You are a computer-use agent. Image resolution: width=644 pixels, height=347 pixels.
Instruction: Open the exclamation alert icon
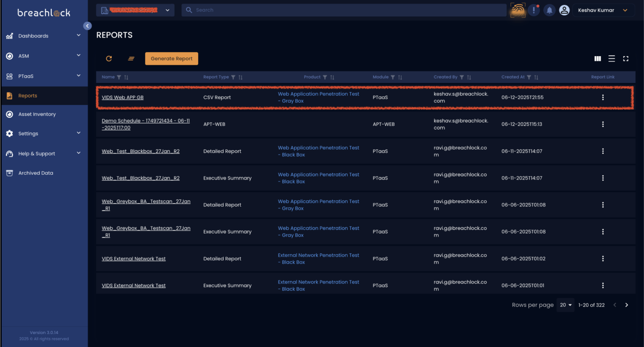pyautogui.click(x=534, y=10)
